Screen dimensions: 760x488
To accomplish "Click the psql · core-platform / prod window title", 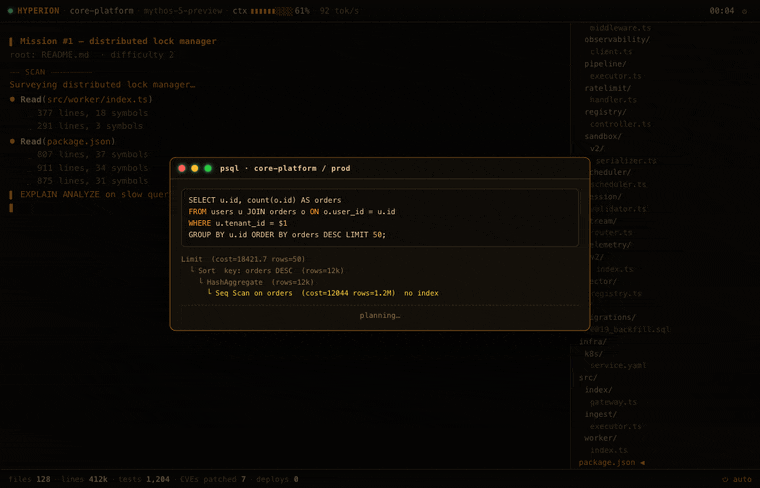I will point(285,168).
